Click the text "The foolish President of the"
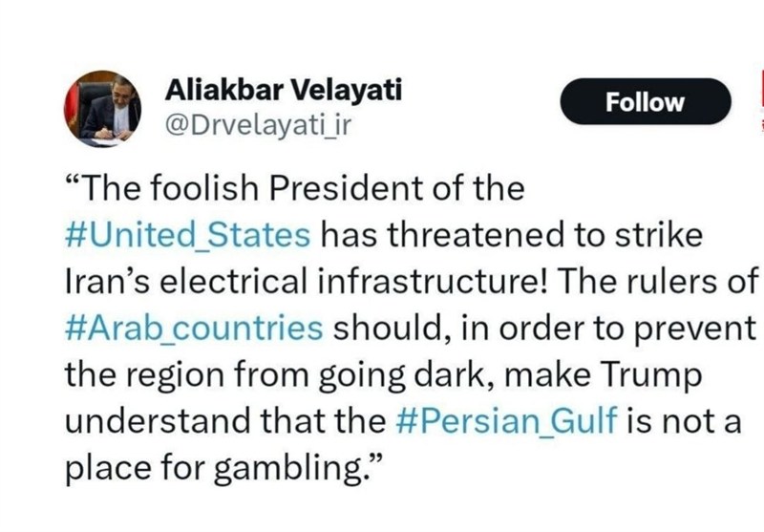This screenshot has height=532, width=764. point(294,188)
